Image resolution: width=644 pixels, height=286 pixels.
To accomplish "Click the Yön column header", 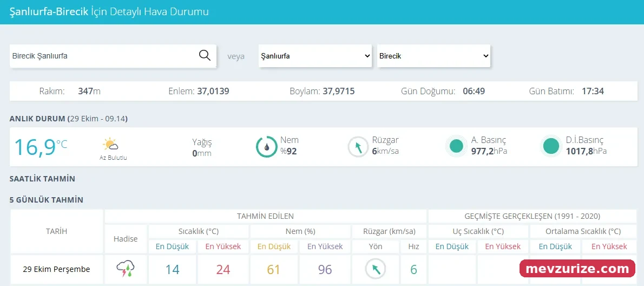I will (x=376, y=246).
